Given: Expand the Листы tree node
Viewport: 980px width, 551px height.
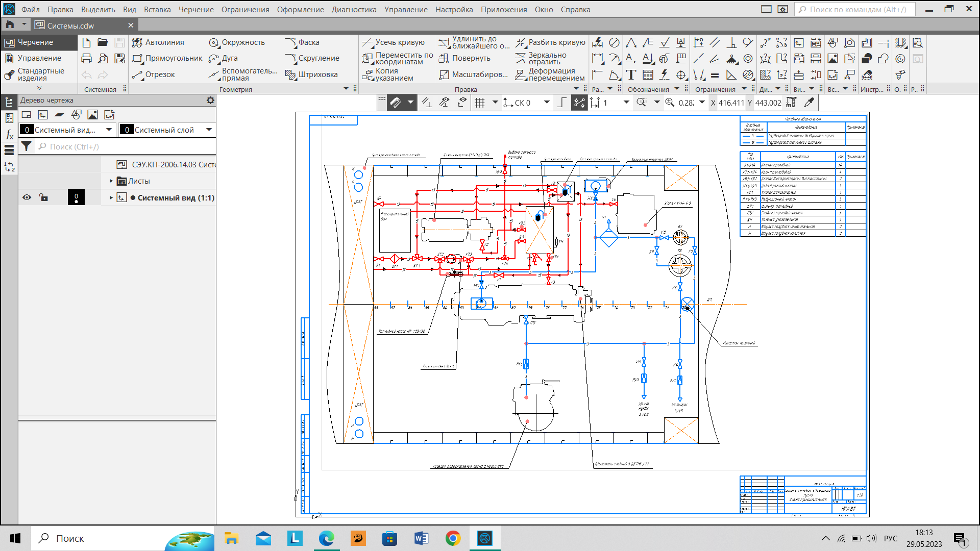Looking at the screenshot, I should 111,181.
